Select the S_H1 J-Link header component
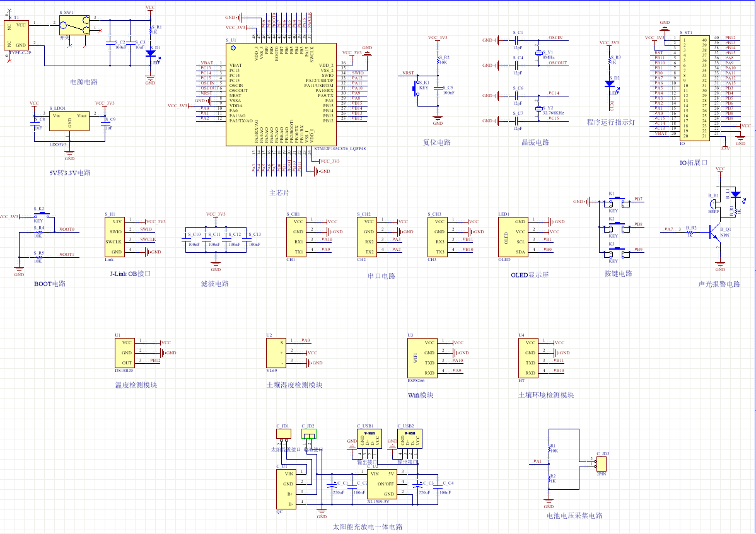Screen dimensions: 756x534 [x=115, y=237]
